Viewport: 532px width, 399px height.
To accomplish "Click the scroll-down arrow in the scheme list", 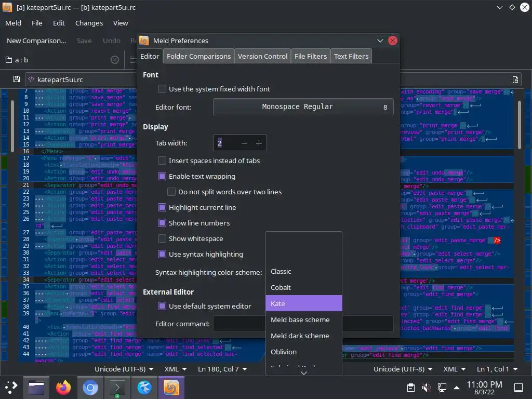I will (x=303, y=373).
